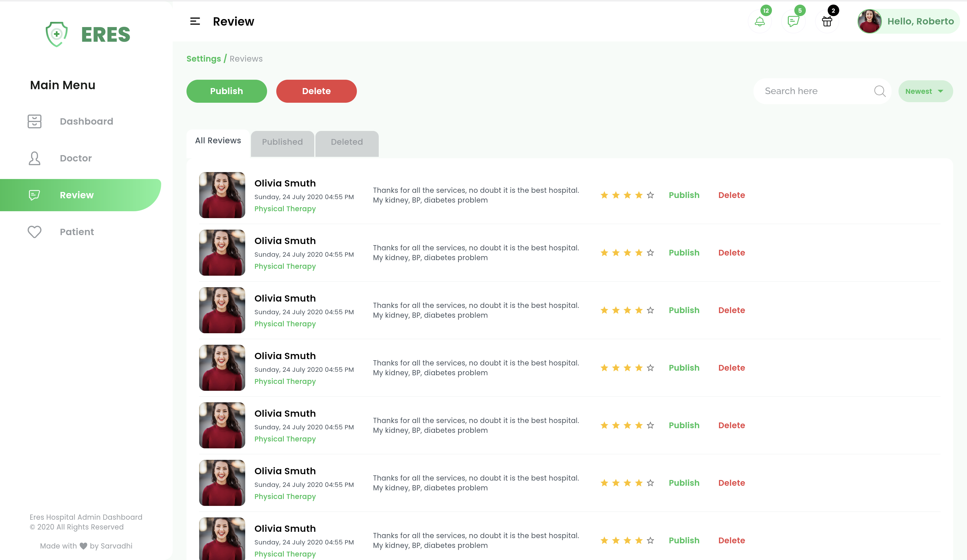
Task: Click the gift rewards icon
Action: [x=827, y=22]
